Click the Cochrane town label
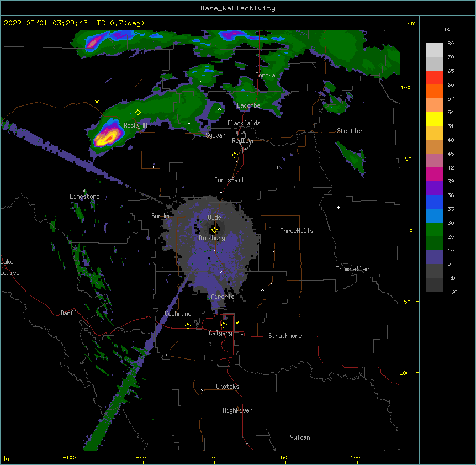476x465 pixels. [178, 314]
